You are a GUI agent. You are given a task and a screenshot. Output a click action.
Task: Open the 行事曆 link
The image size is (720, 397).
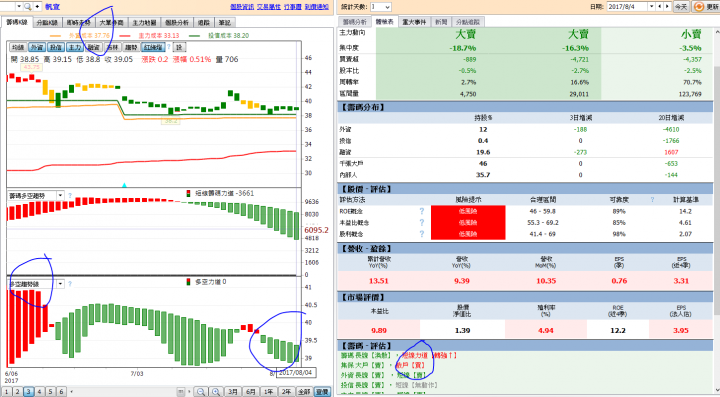click(292, 7)
